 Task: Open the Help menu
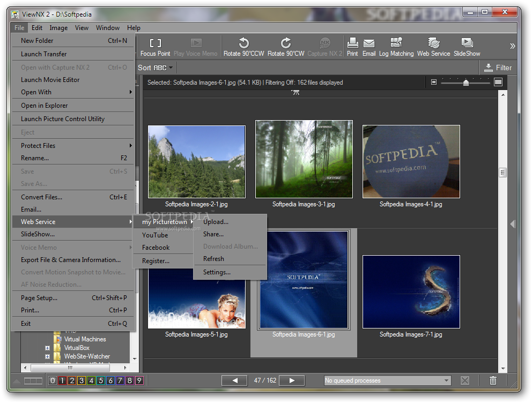pyautogui.click(x=134, y=28)
